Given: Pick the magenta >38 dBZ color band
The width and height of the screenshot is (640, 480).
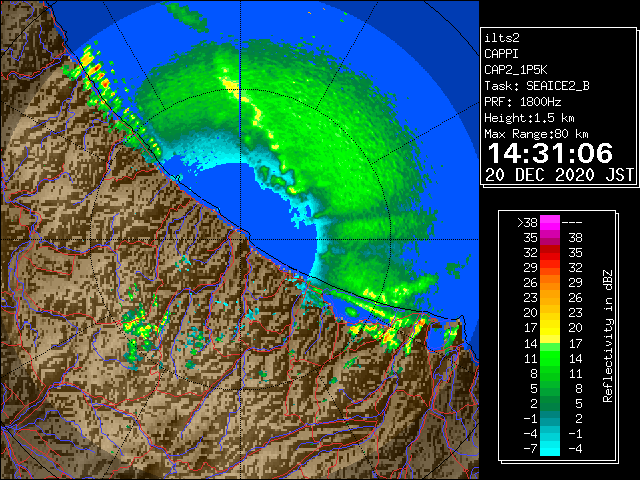Looking at the screenshot, I should [x=550, y=223].
